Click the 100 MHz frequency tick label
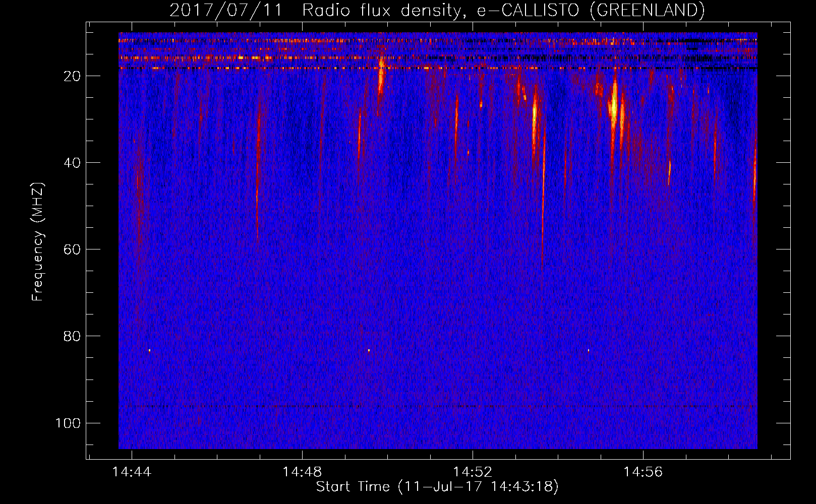 point(68,423)
